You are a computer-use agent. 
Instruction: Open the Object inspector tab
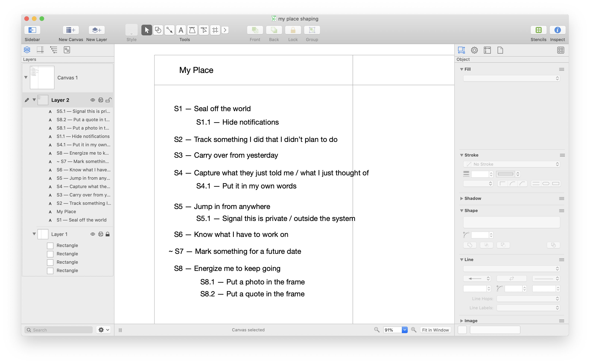pos(461,50)
